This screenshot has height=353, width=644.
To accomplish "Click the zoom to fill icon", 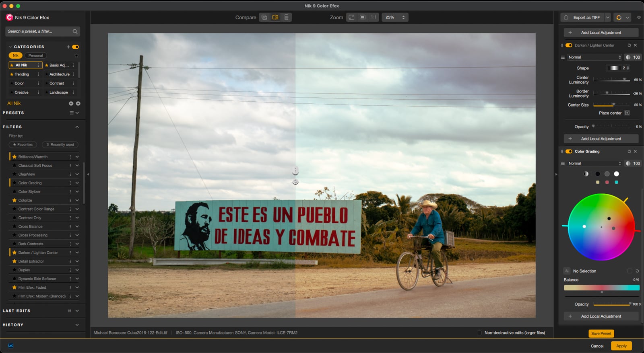I will [363, 17].
